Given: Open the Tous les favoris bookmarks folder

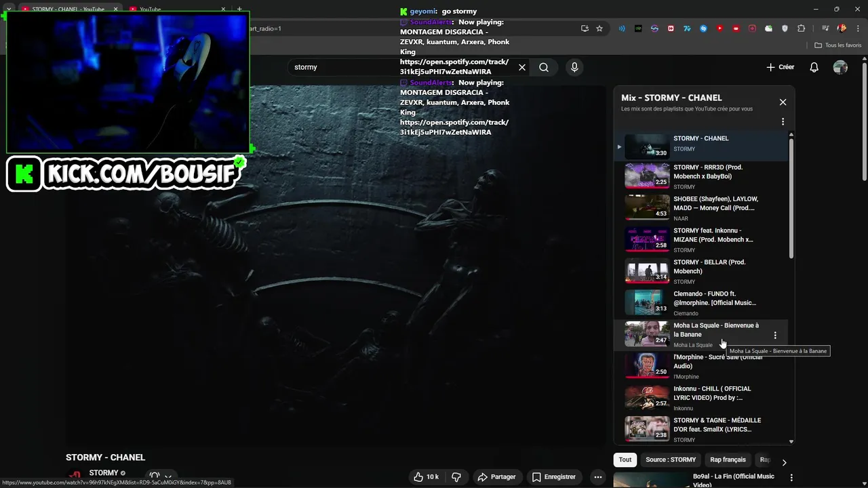Looking at the screenshot, I should click(838, 45).
